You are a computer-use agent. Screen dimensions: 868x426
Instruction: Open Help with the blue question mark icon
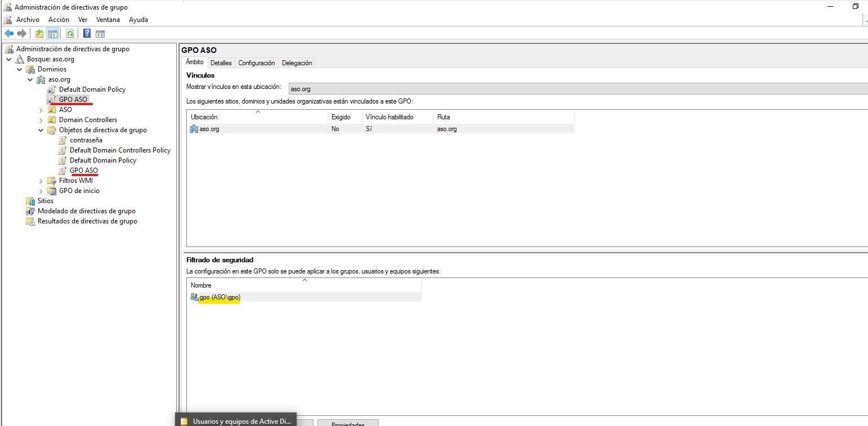[87, 34]
